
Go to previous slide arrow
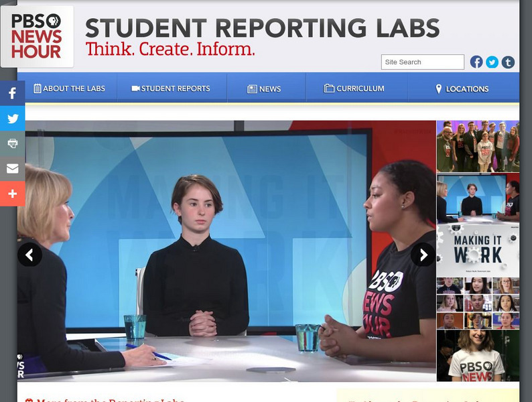(x=30, y=255)
